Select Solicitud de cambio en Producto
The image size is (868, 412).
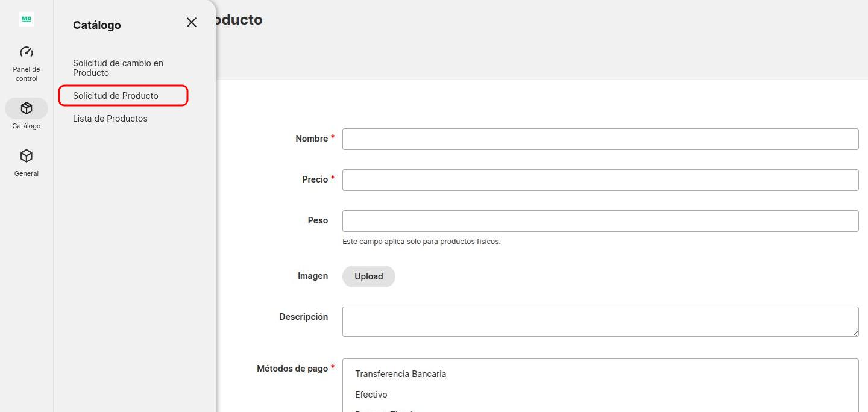coord(118,67)
